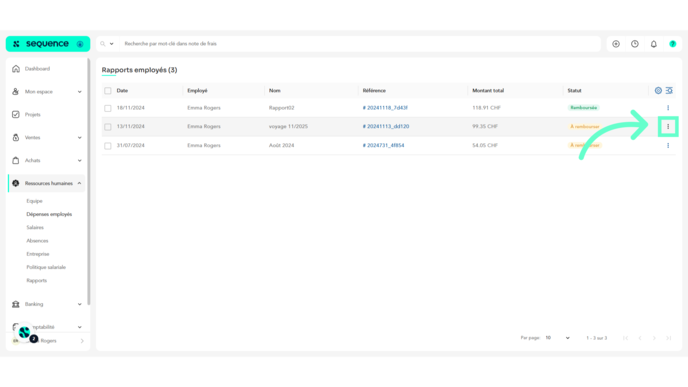Collapse the Ressources humaines section chevron
688x387 pixels.
point(79,183)
